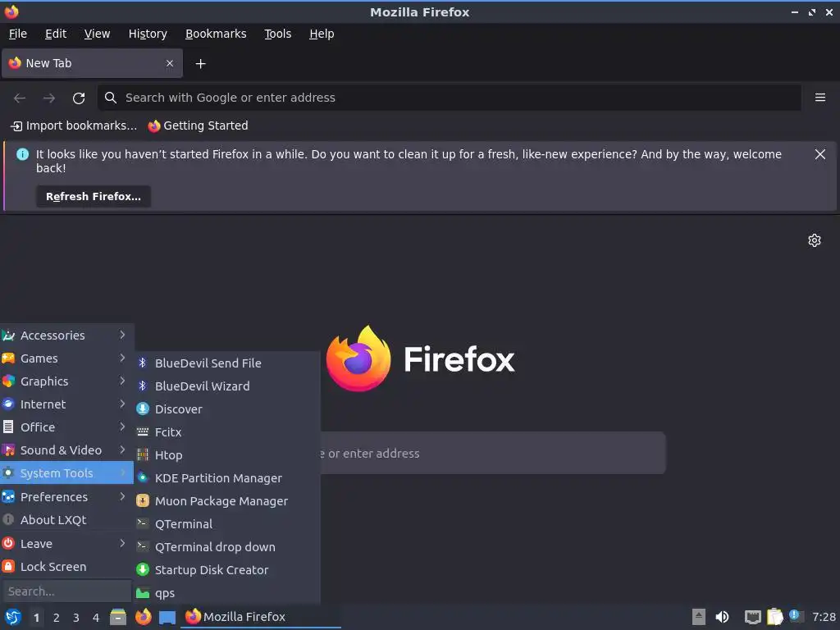Click Import bookmarks in bookmarks toolbar
This screenshot has height=630, width=840.
pyautogui.click(x=74, y=126)
